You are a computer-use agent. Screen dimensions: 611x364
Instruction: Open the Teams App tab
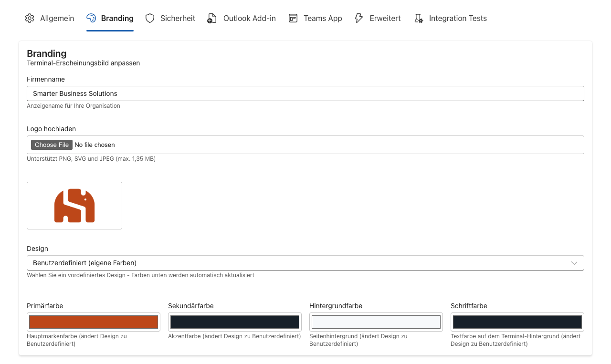click(316, 18)
